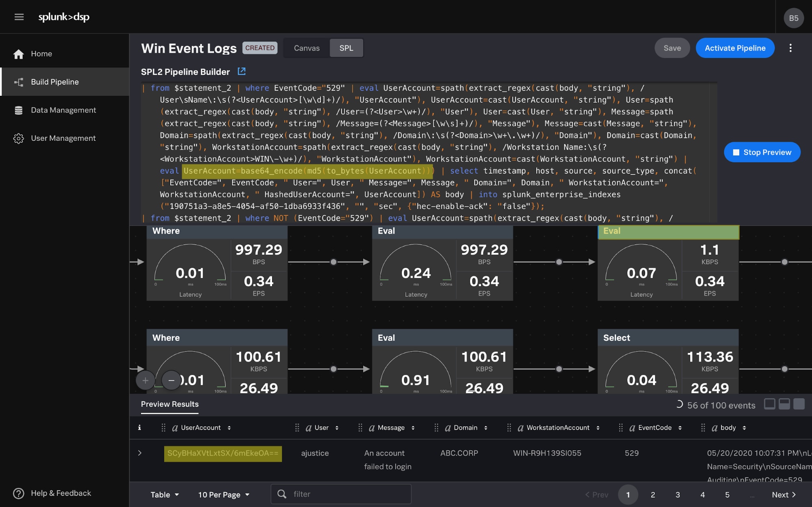812x507 pixels.
Task: Zoom in with the plus button
Action: [x=145, y=380]
